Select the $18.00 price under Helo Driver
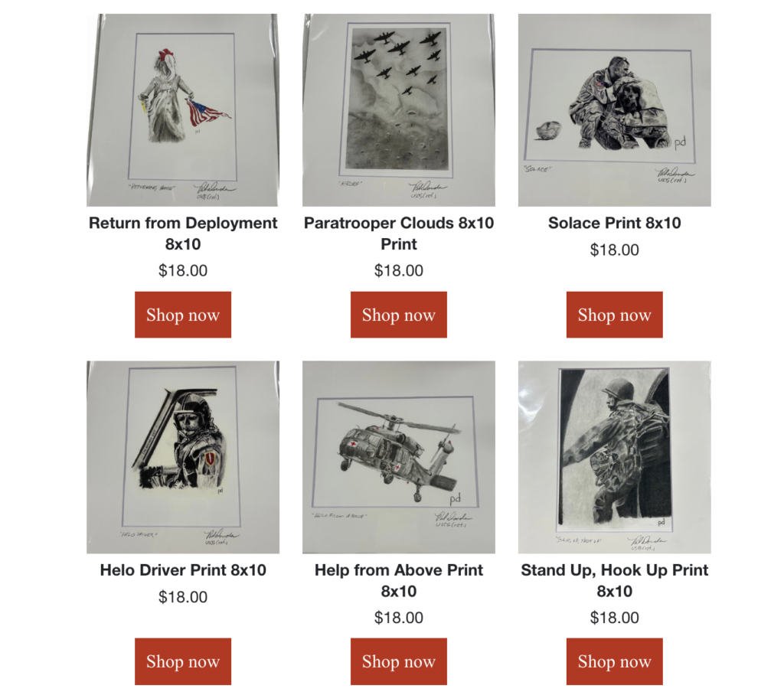Screen dimensions: 784x692 pos(183,596)
